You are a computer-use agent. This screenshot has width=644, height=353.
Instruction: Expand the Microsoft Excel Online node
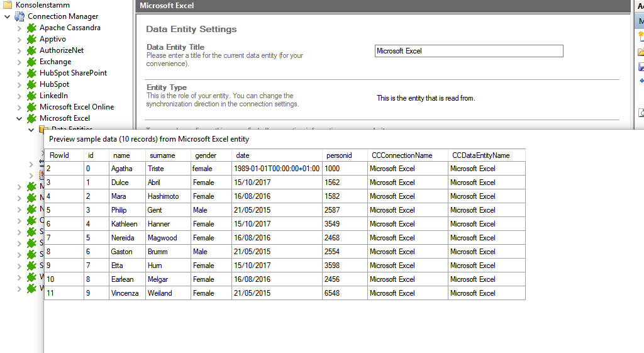(19, 107)
